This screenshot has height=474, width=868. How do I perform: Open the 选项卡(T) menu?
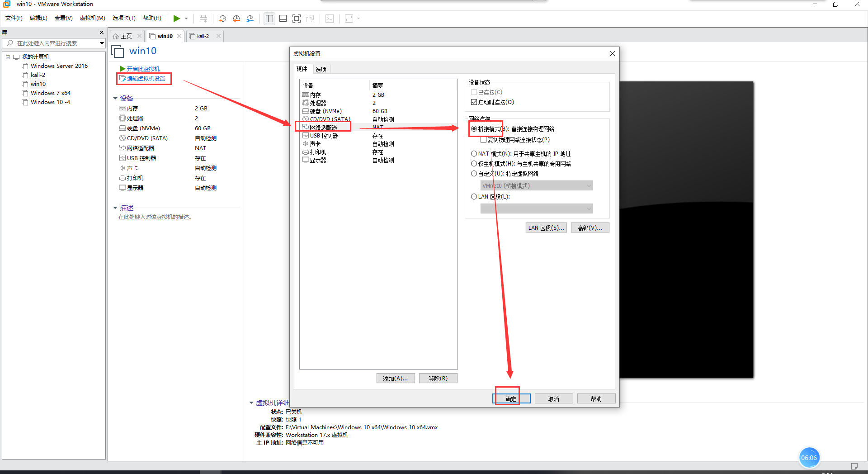[124, 18]
